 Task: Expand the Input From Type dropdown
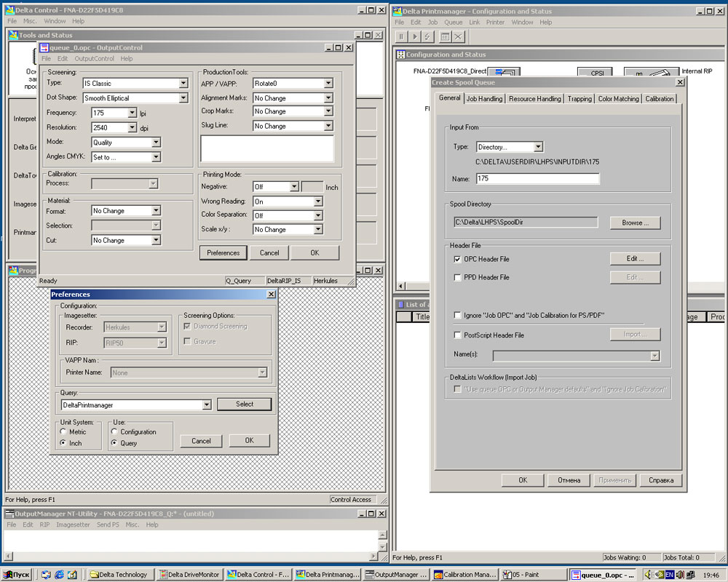coord(537,147)
